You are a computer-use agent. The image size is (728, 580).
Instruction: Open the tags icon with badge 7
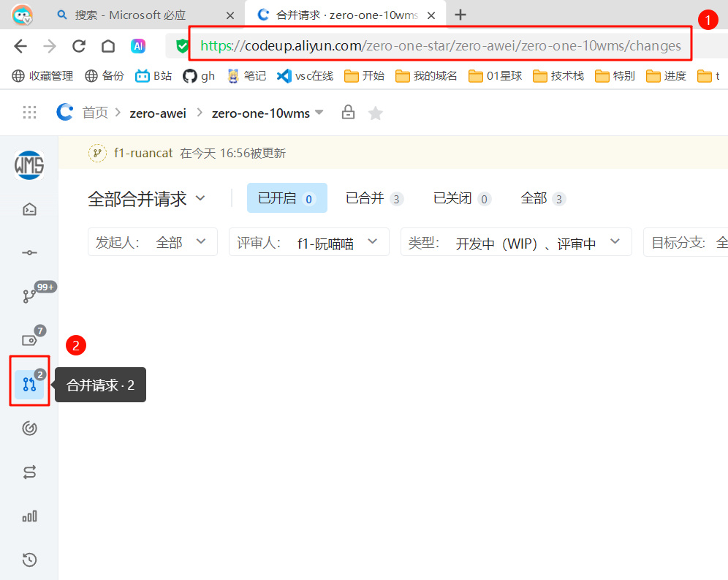29,340
